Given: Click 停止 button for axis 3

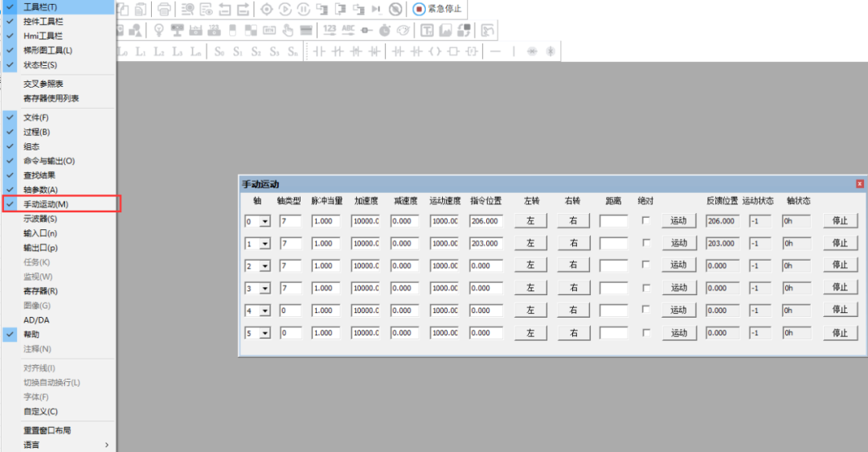Looking at the screenshot, I should pyautogui.click(x=841, y=287).
